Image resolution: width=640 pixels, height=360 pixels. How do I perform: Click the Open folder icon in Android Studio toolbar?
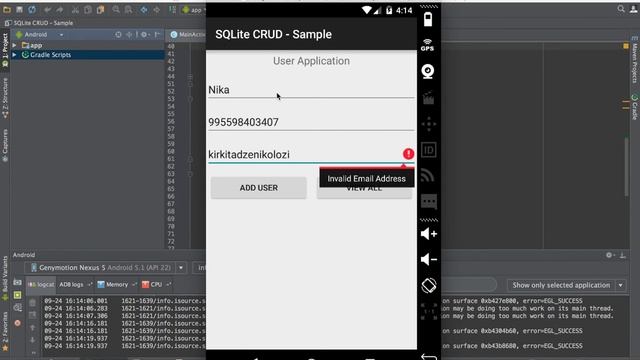tap(7, 9)
